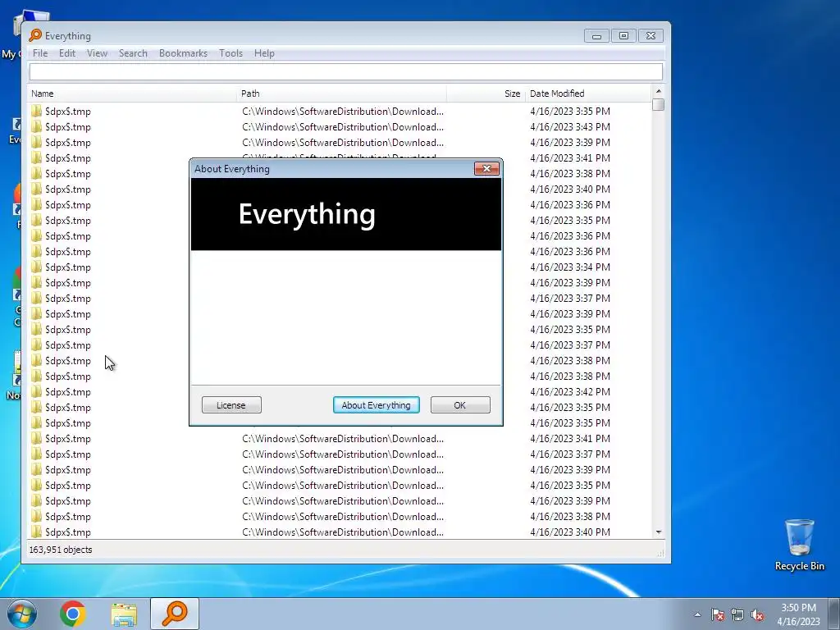Open the Bookmarks menu
The image size is (840, 630).
coord(183,53)
